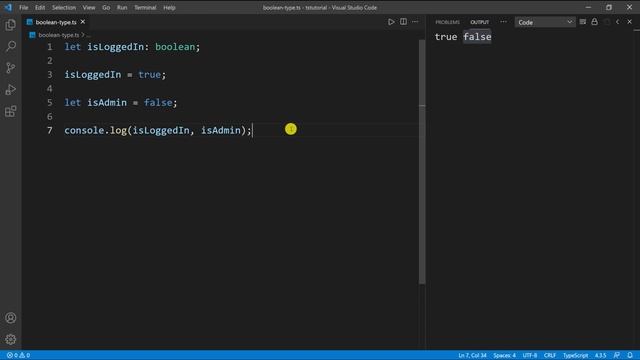Click boolean-type.ts in the breadcrumb
This screenshot has height=360, width=640.
(59, 35)
